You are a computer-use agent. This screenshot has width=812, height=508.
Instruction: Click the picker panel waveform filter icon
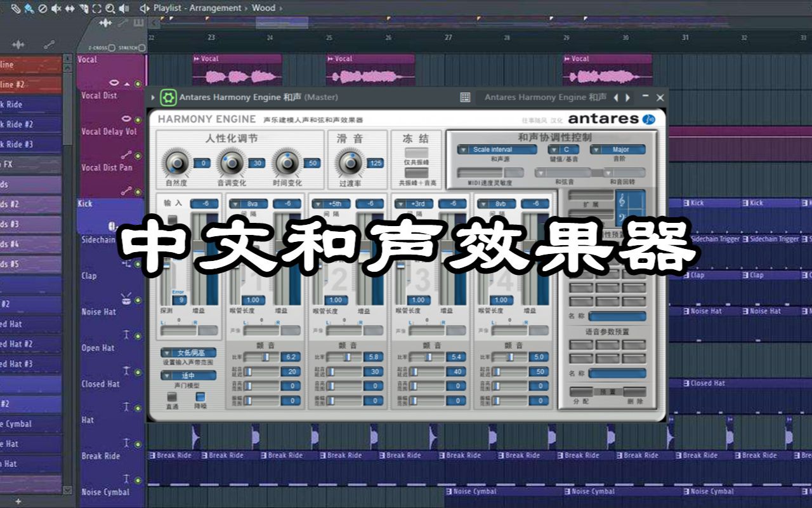(18, 44)
